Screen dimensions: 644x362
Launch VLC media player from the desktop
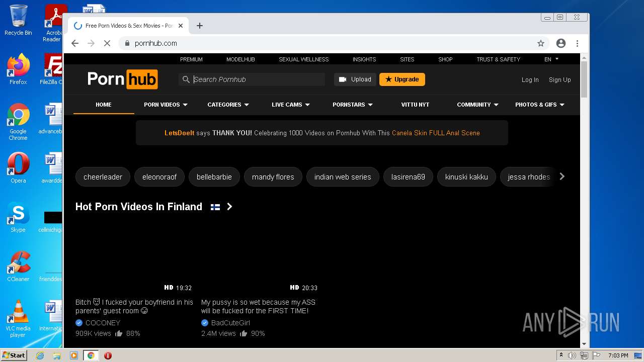[x=18, y=319]
